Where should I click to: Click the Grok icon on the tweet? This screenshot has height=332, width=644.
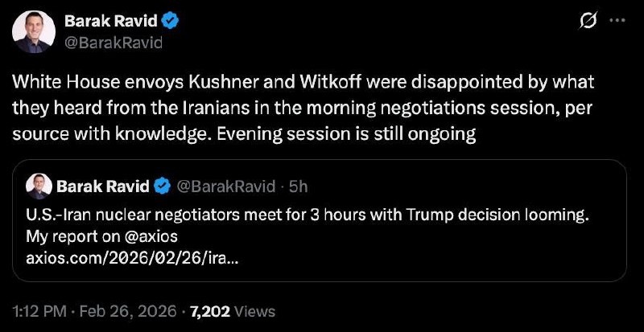click(588, 21)
